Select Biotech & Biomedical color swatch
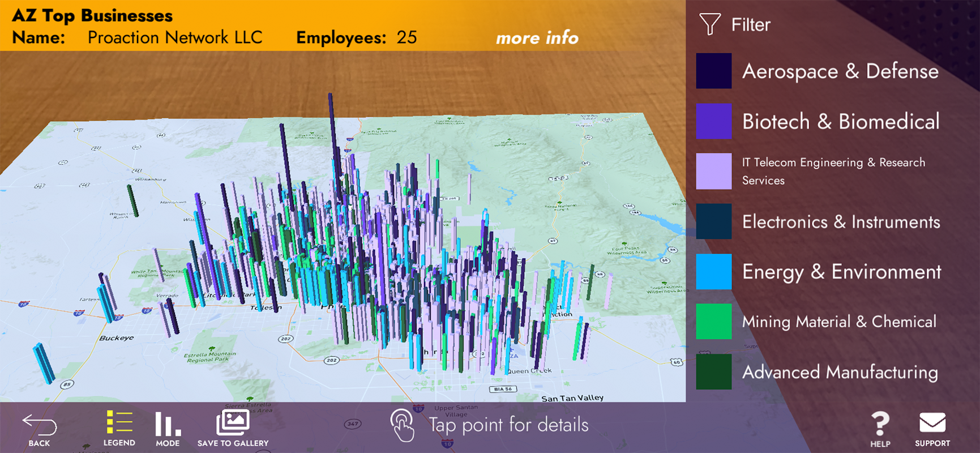This screenshot has height=453, width=980. [x=713, y=121]
